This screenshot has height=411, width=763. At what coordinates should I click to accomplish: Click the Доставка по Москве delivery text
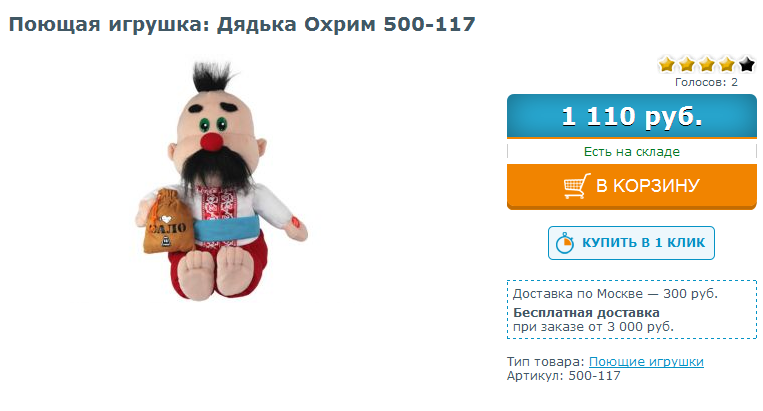tap(615, 294)
